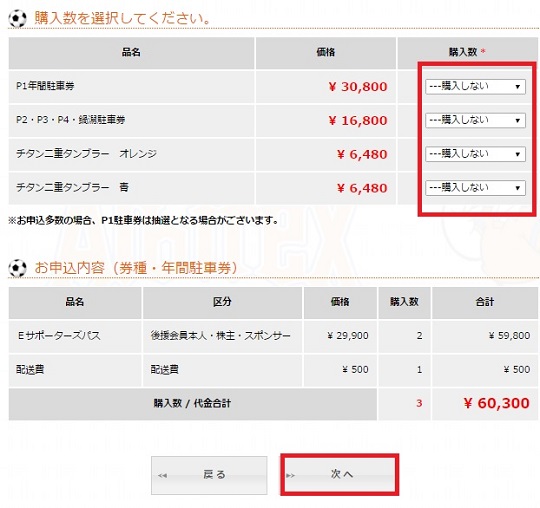Screen dimensions: 540x508
Task: Click the arrow of P1年間駐車券 dropdown
Action: (517, 87)
